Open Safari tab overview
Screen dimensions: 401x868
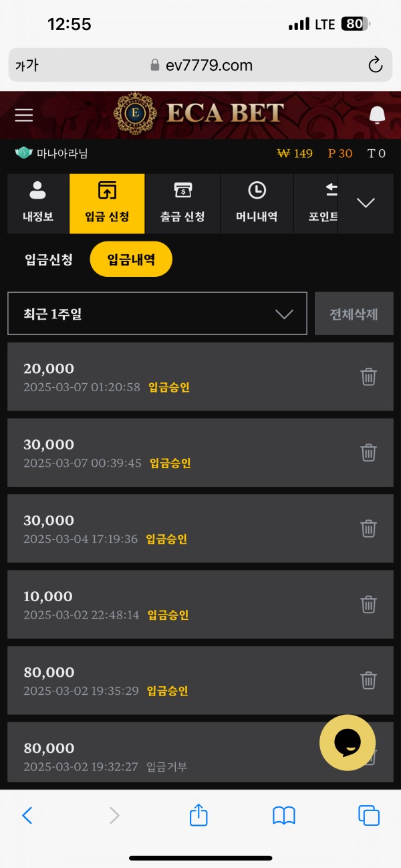[x=368, y=815]
